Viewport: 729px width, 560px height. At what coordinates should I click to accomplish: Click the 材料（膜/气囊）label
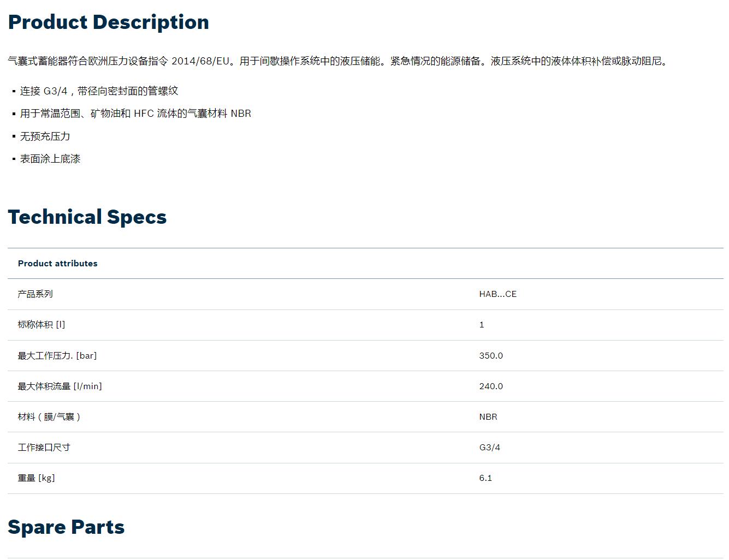[49, 416]
